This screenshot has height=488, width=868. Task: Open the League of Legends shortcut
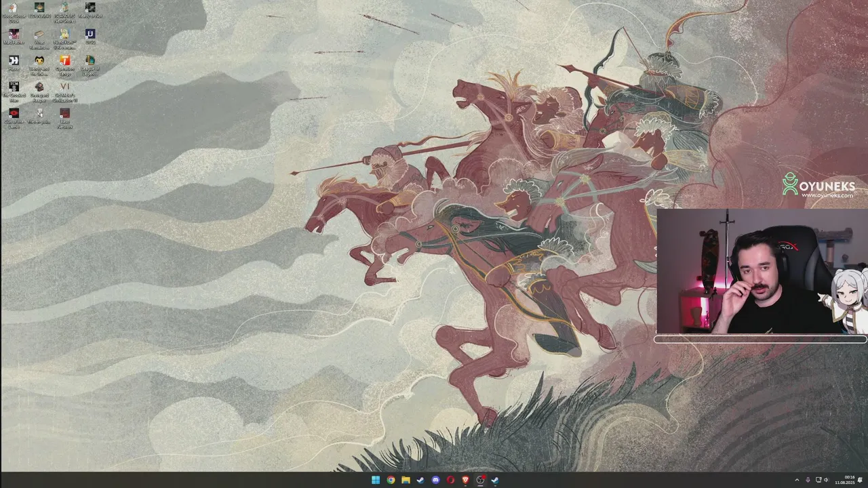click(90, 65)
